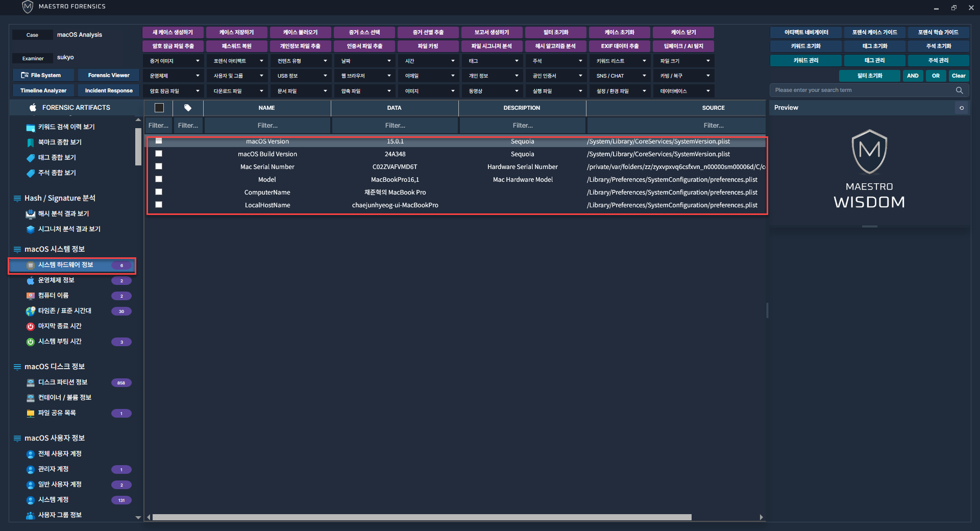
Task: Tick the checkbox for Mac Serial Number row
Action: [x=159, y=166]
